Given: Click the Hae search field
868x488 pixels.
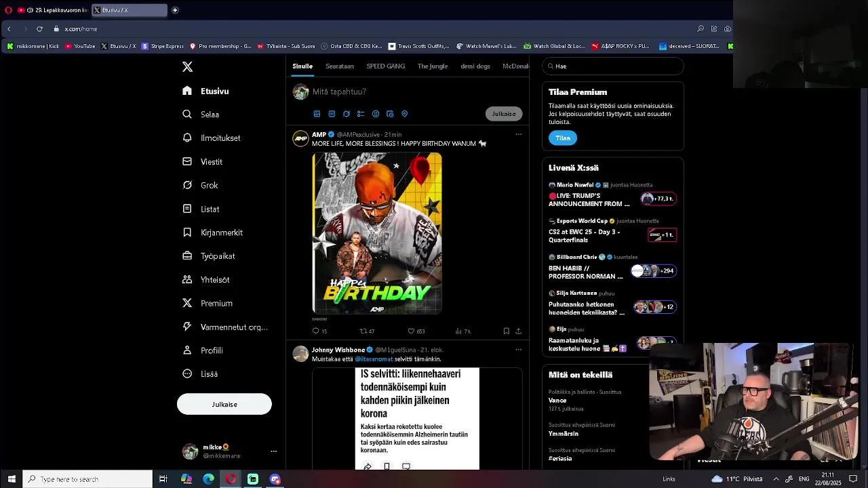Looking at the screenshot, I should tap(613, 66).
